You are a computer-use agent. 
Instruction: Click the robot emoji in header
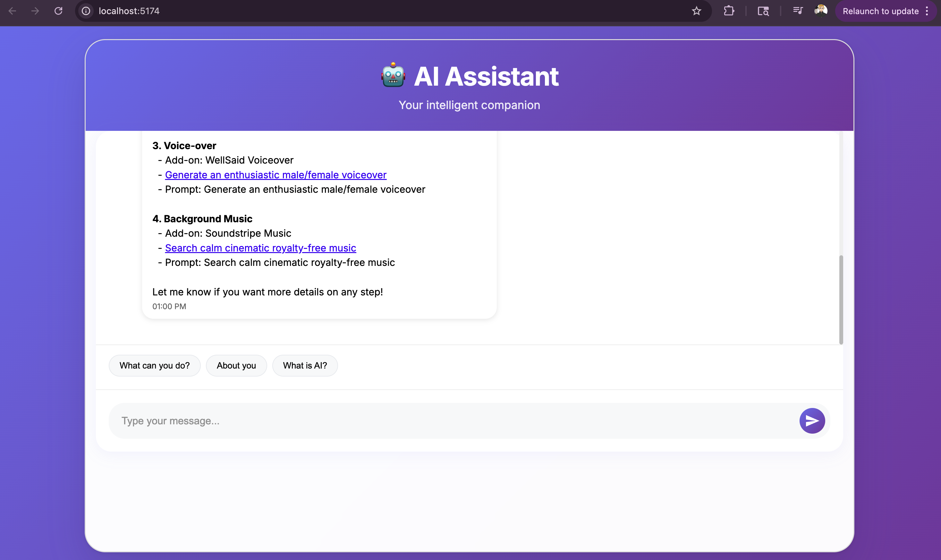tap(393, 75)
